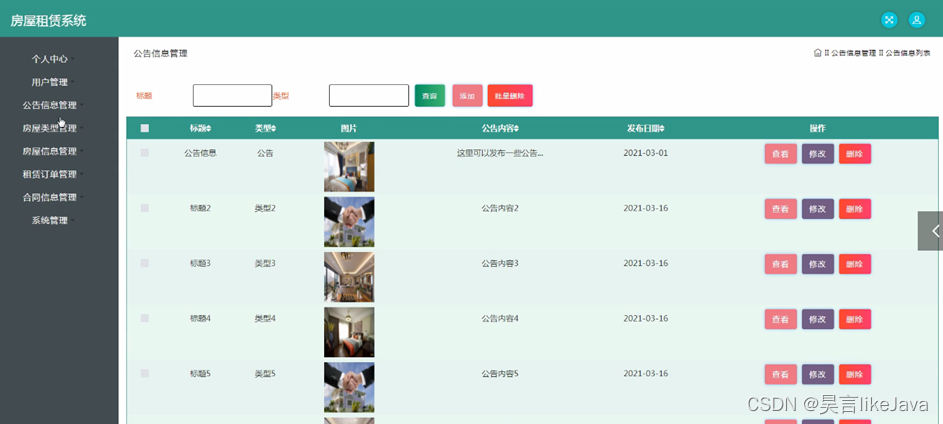943x424 pixels.
Task: Edit the 公告信息 row with 修改
Action: tap(818, 154)
